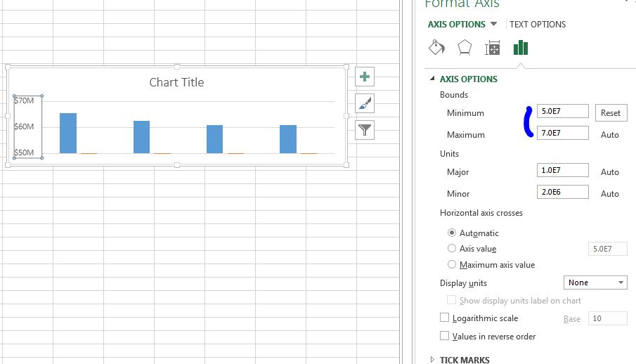Click Reset button next to Minimum
636x364 pixels.
pyautogui.click(x=610, y=112)
